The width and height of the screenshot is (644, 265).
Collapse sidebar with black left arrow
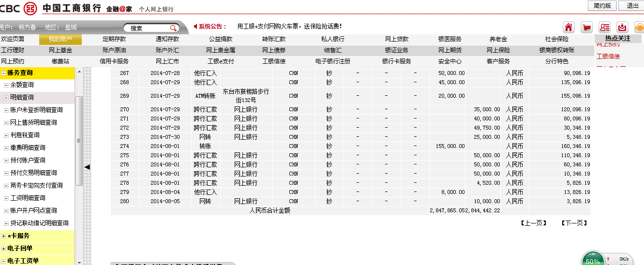(x=88, y=167)
